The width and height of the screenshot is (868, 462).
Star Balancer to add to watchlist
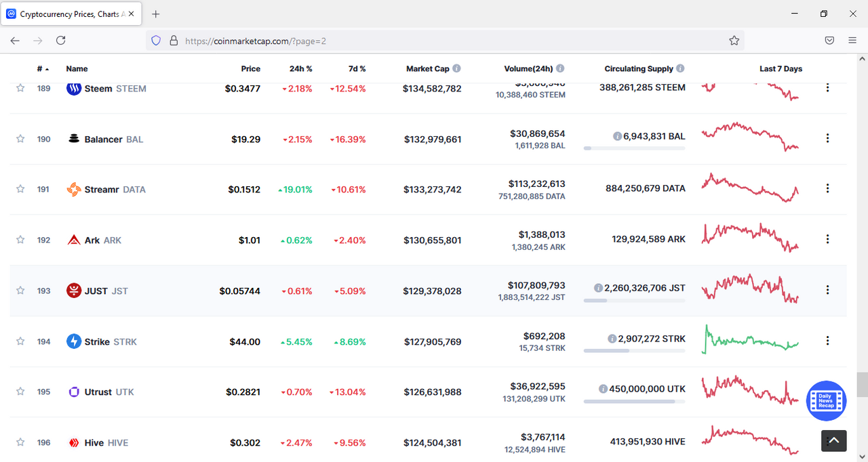(20, 139)
